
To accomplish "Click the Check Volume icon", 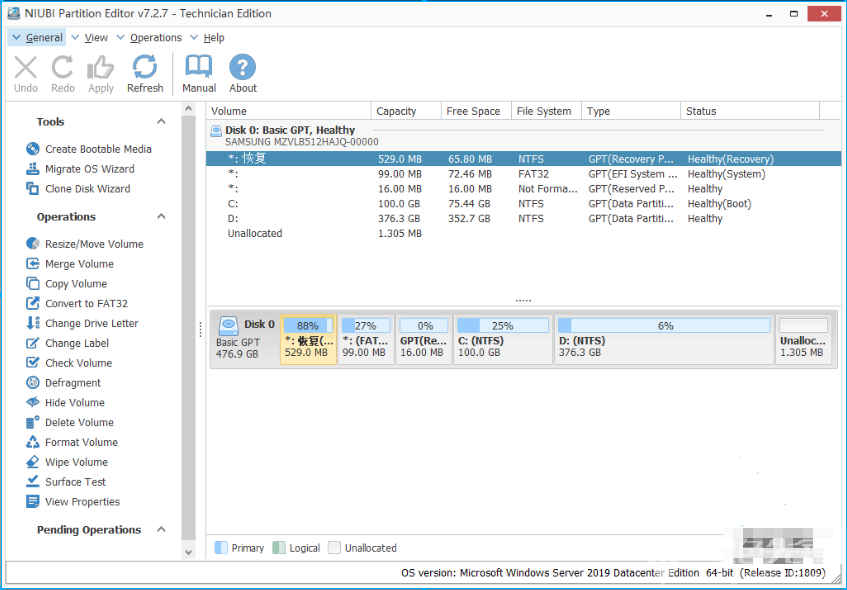I will (x=32, y=363).
